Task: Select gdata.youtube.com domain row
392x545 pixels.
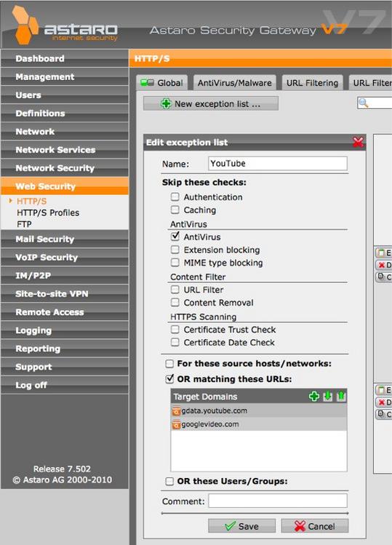Action: click(x=259, y=411)
